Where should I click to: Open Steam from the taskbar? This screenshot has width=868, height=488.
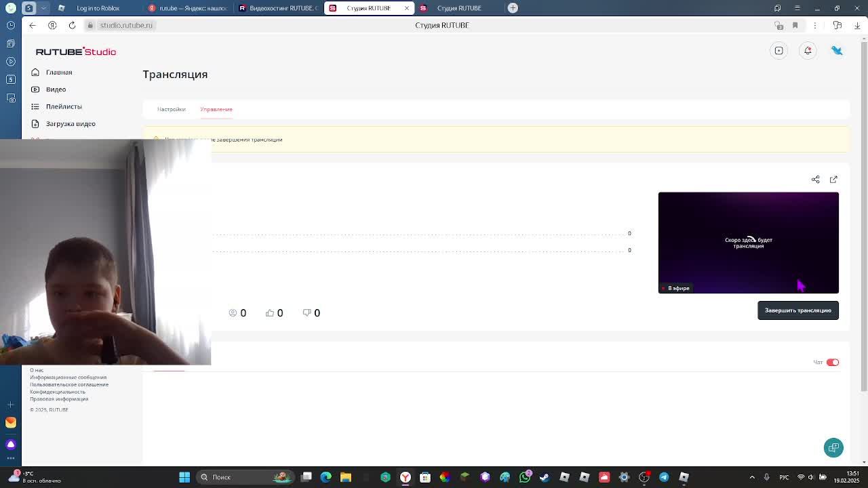tap(545, 477)
